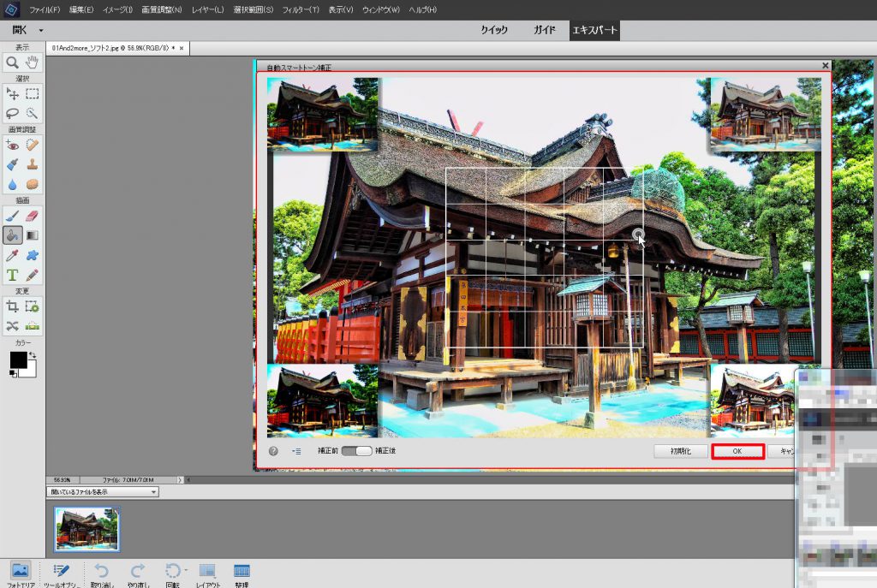Screen dimensions: 877x588
Task: Choose the Red Eye Removal tool
Action: pos(13,144)
